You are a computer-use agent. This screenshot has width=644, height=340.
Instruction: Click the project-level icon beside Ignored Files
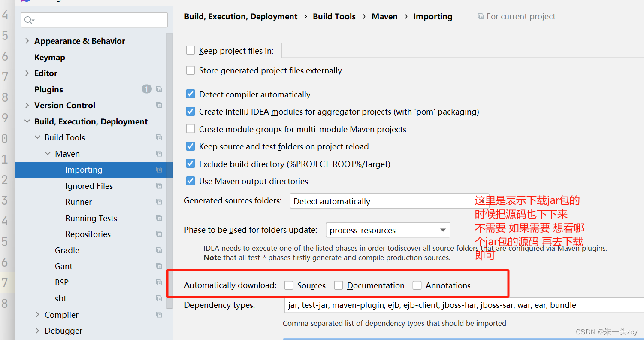click(x=159, y=186)
